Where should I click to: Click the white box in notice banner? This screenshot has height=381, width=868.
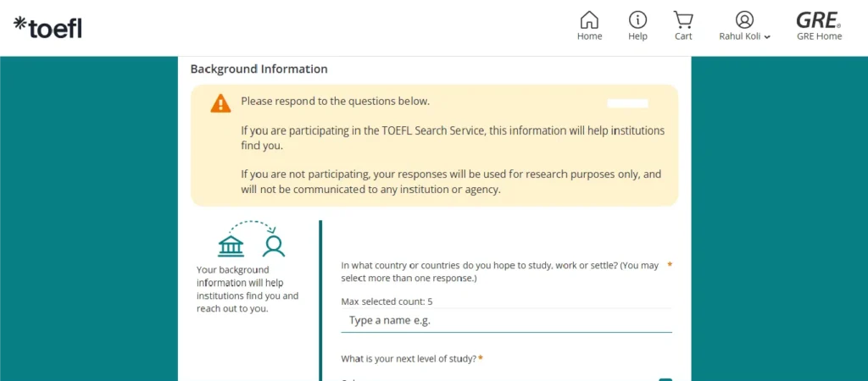[x=627, y=103]
